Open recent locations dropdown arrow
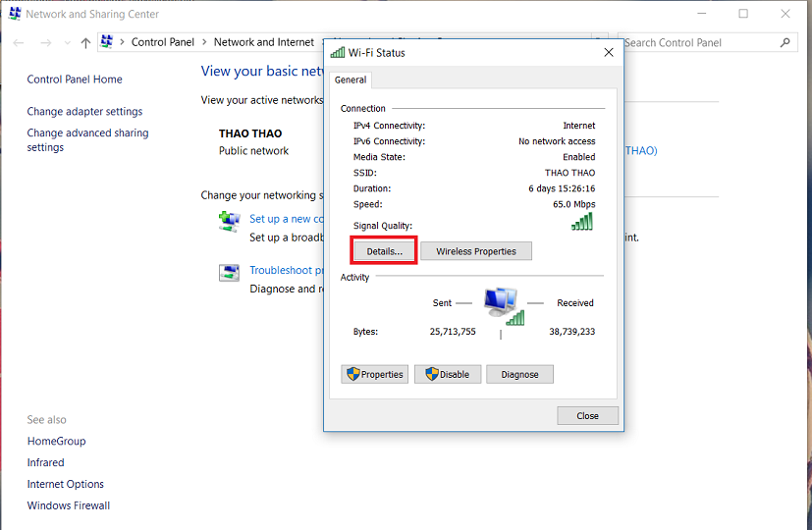 point(68,43)
